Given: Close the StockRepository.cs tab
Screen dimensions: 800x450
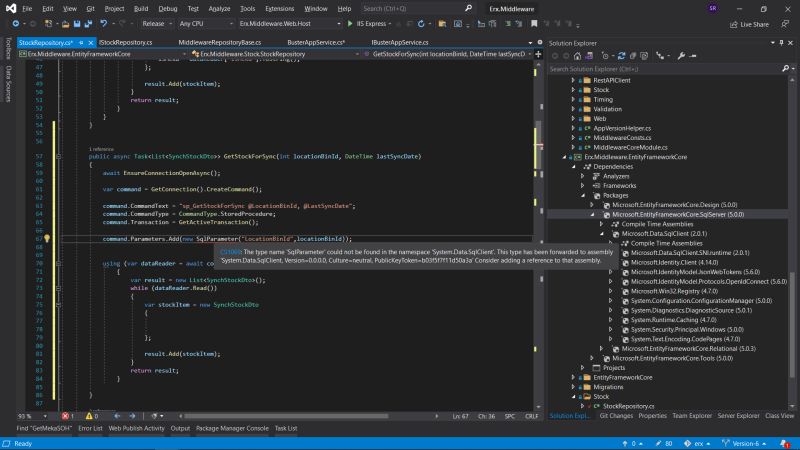Looking at the screenshot, I should tap(91, 42).
